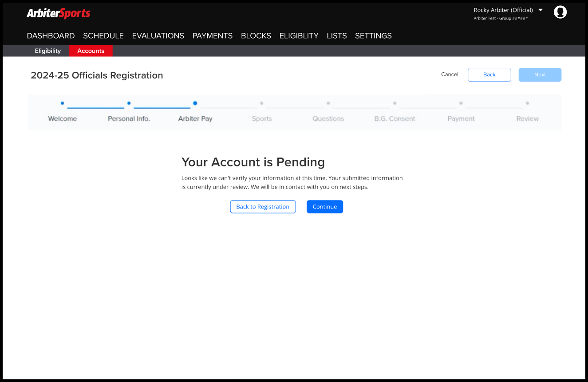Select the Payment step indicator dot

[461, 103]
